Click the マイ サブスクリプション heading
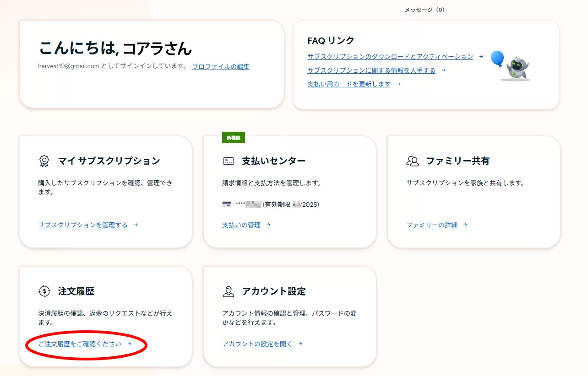Viewport: 588px width, 376px height. 109,161
